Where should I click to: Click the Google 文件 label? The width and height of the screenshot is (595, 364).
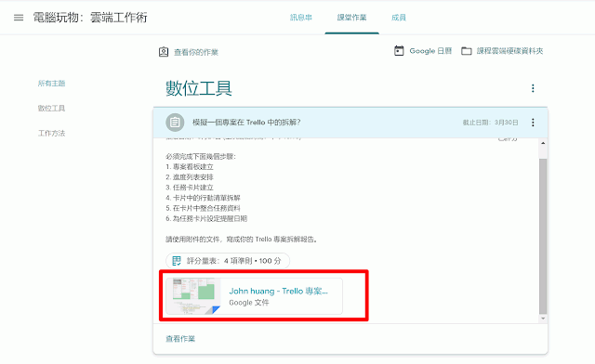tap(249, 303)
